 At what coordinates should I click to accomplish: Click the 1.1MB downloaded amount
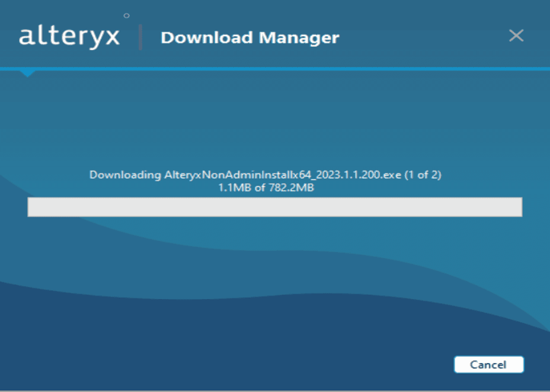point(234,187)
